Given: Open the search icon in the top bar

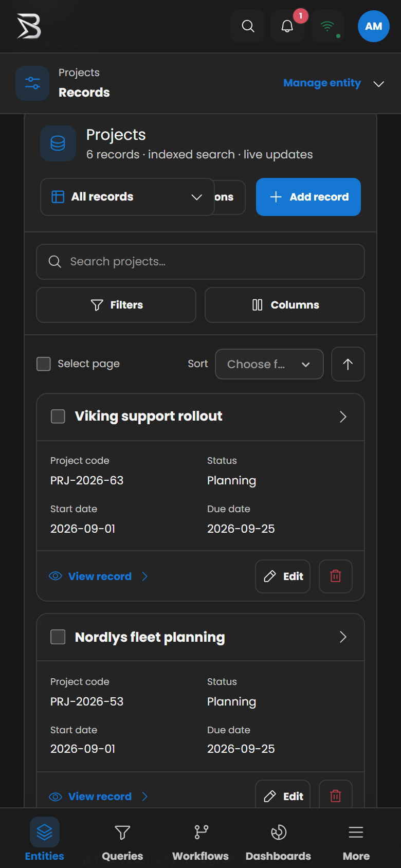Looking at the screenshot, I should pos(248,26).
